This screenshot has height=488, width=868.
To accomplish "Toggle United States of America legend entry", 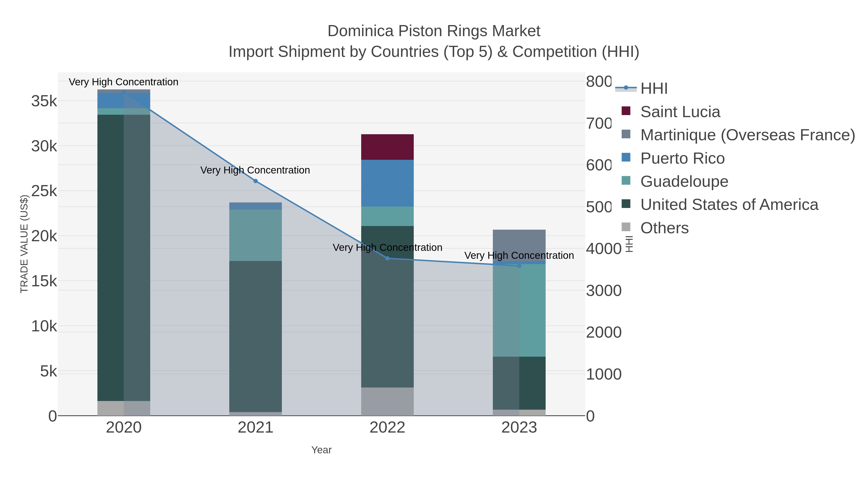I will tap(720, 205).
